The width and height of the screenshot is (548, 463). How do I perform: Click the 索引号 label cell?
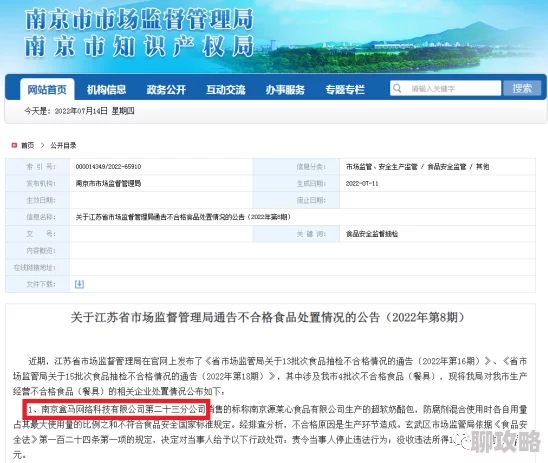tap(38, 167)
